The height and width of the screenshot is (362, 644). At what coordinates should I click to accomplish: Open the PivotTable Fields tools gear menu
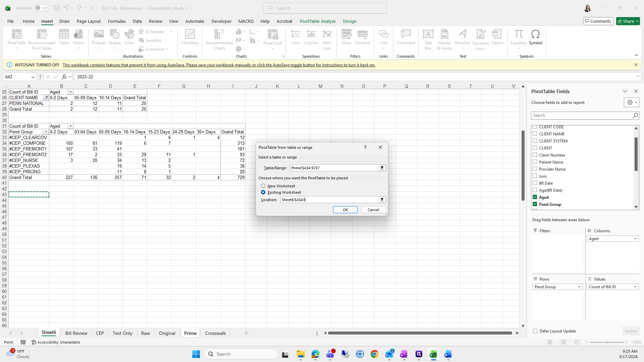pyautogui.click(x=631, y=103)
